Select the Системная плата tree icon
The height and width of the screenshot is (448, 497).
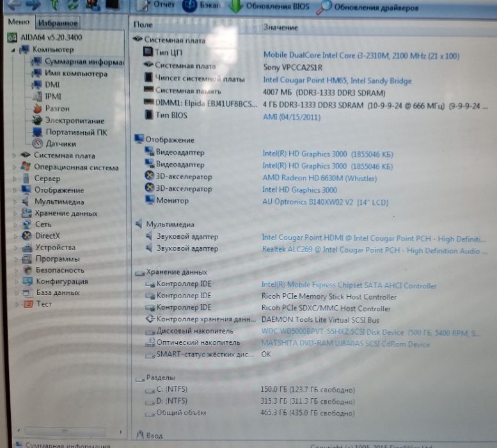pos(26,155)
